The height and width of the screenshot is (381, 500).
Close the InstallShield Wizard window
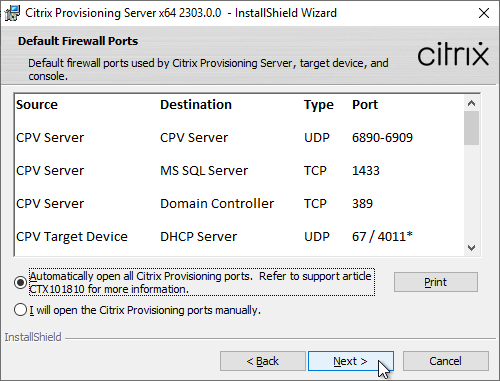(484, 13)
